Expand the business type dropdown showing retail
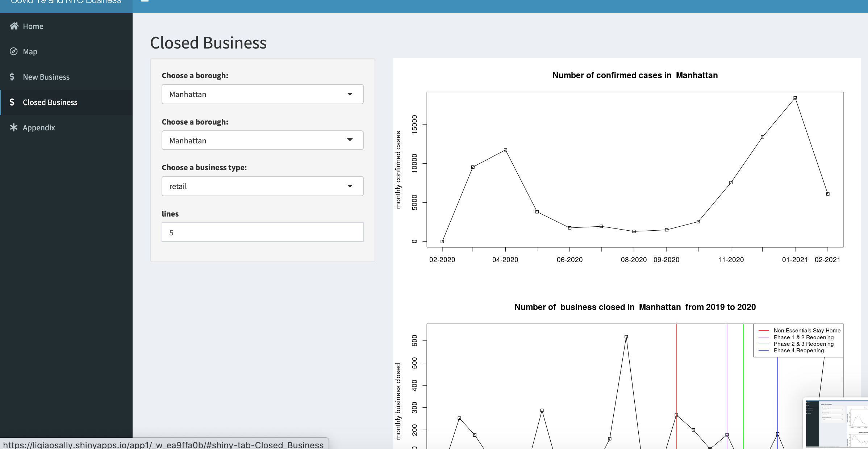Image resolution: width=868 pixels, height=449 pixels. tap(262, 186)
